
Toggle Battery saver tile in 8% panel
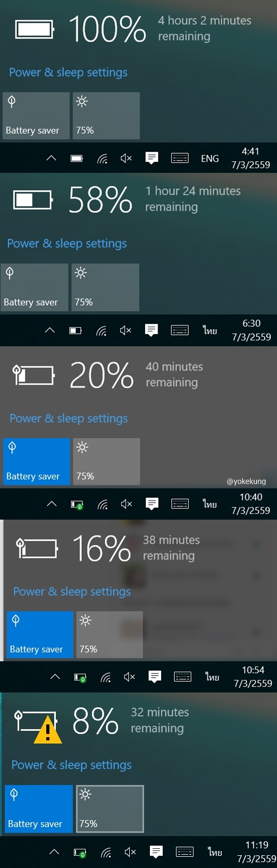38,808
